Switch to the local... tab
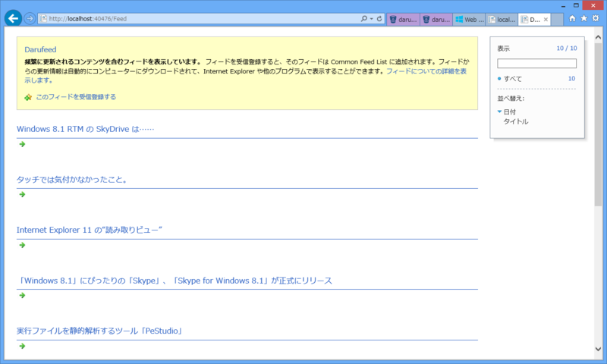 point(502,20)
